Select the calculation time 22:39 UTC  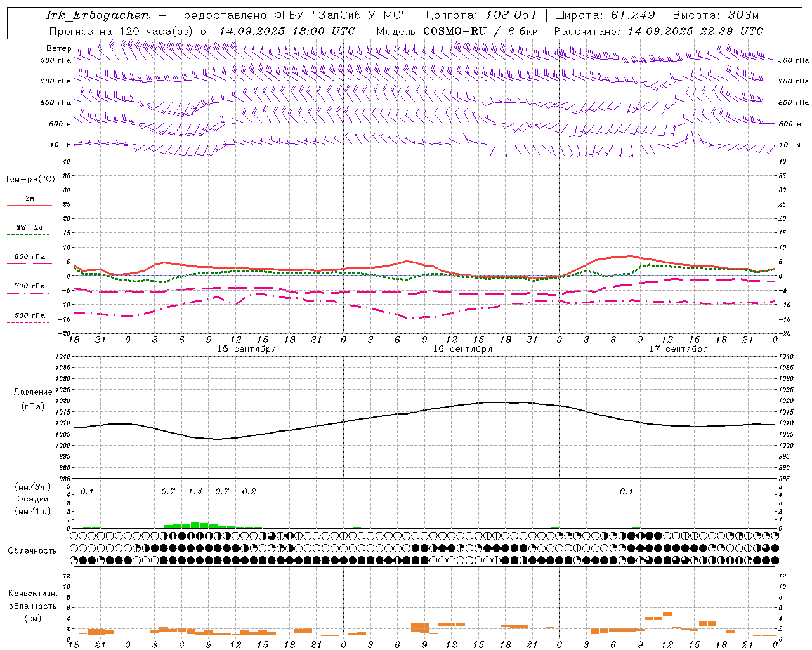point(733,31)
